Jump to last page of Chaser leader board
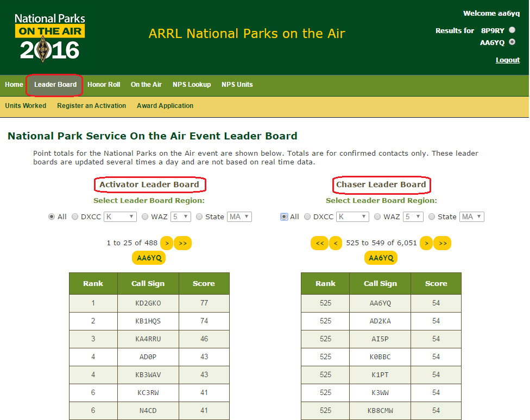This screenshot has height=420, width=530. point(443,243)
